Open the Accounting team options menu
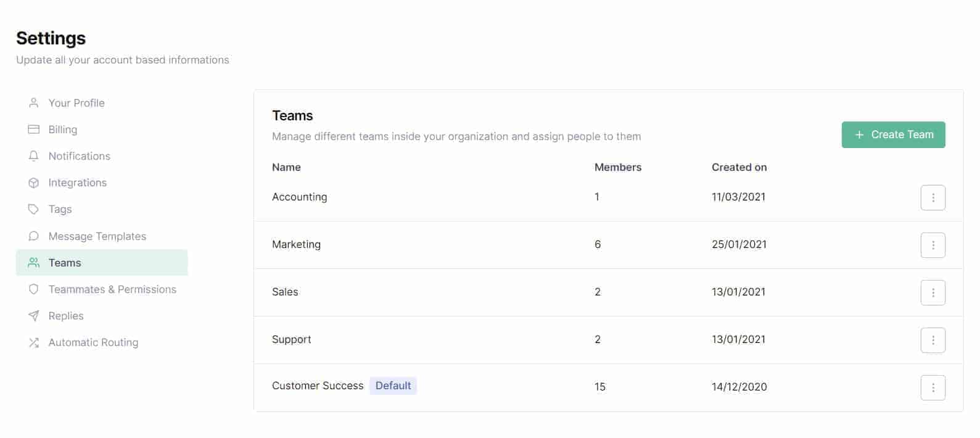Screen dimensions: 980x438 pyautogui.click(x=933, y=198)
